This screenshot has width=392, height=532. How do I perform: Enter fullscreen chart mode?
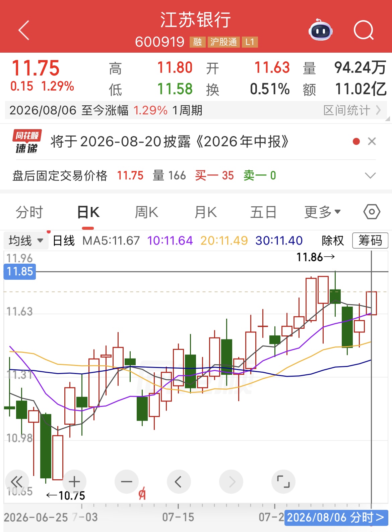[283, 482]
